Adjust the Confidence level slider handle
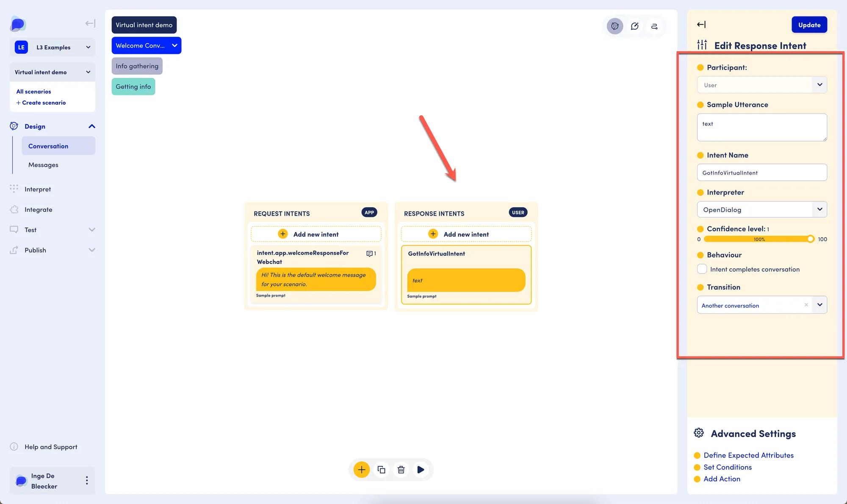 click(811, 239)
